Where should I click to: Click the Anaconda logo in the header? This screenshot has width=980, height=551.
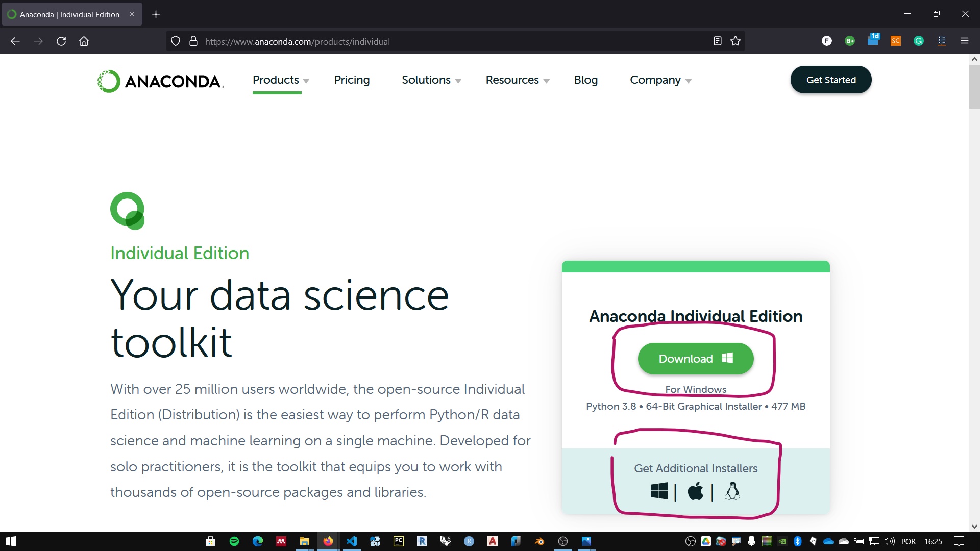[x=160, y=80]
